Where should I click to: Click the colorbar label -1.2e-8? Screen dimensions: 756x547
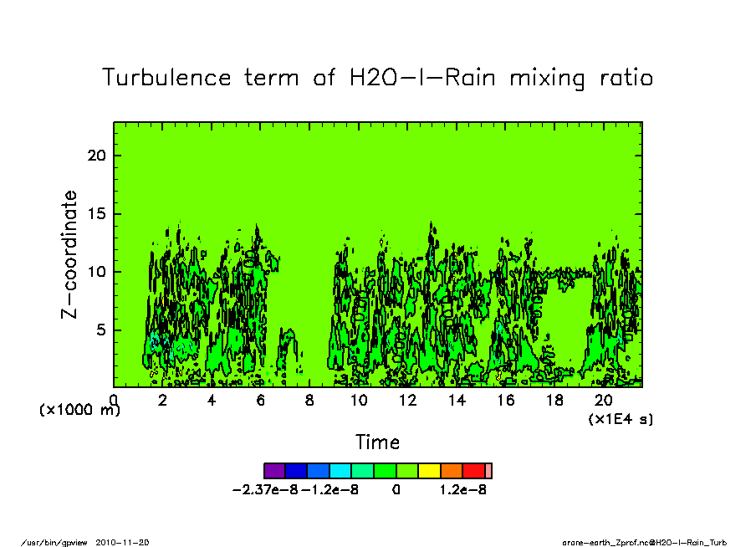tap(329, 490)
